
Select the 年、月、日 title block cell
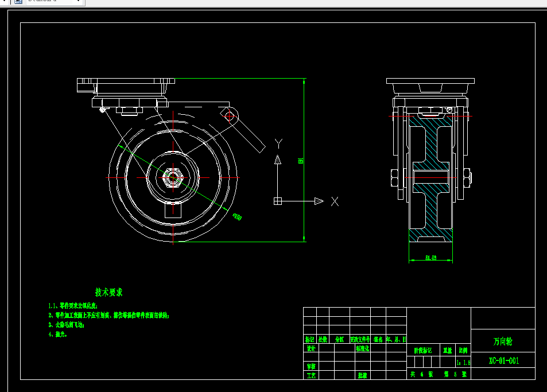point(396,339)
